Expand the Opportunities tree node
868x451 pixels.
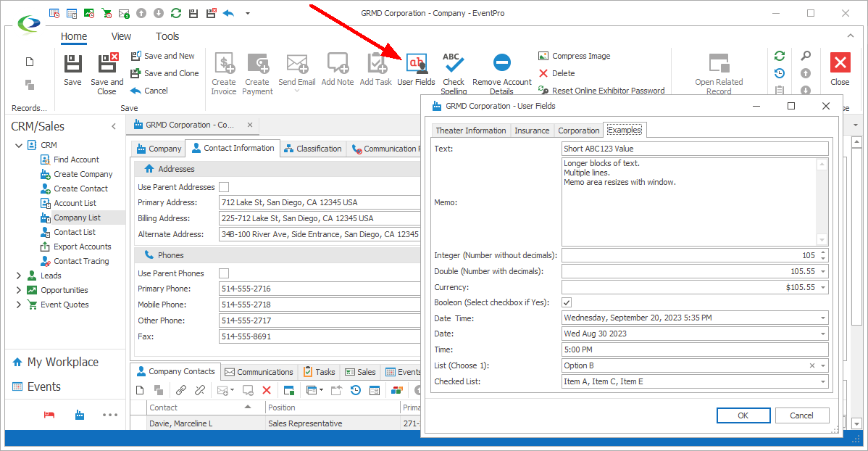(x=19, y=290)
